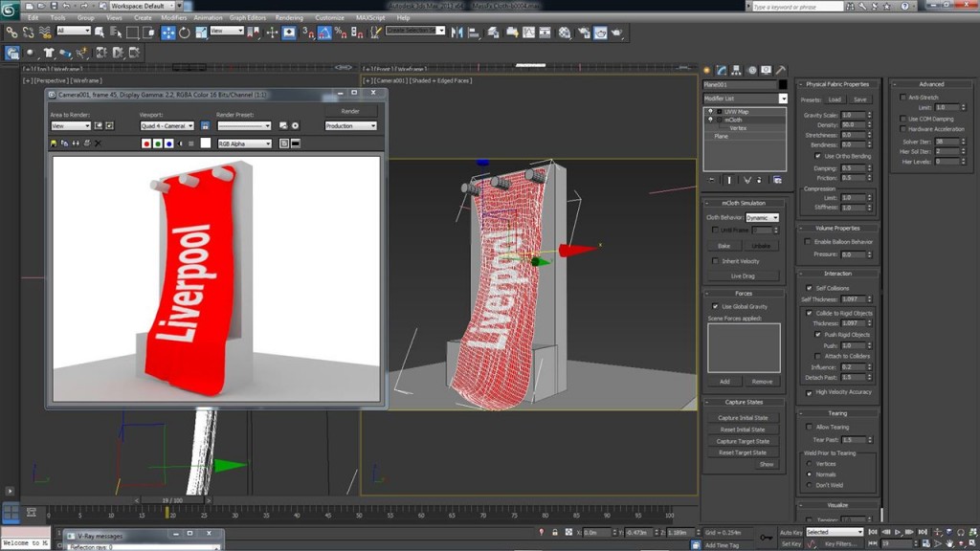The height and width of the screenshot is (551, 980).
Task: Activate the Select and Rotate tool
Action: click(x=185, y=33)
